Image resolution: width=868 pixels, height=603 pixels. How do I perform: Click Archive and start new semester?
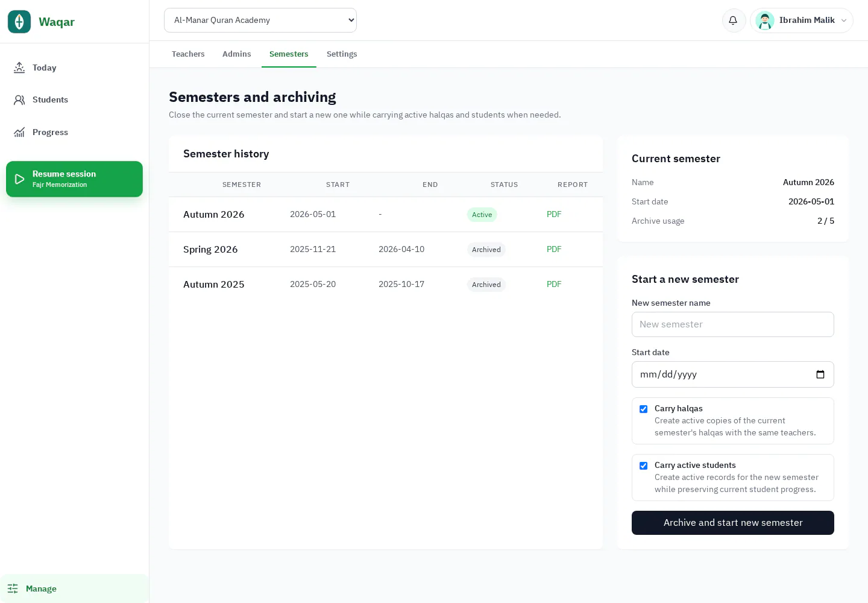733,523
